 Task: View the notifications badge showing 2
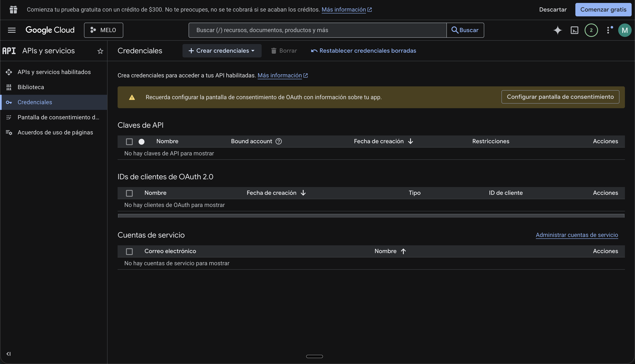coord(591,30)
